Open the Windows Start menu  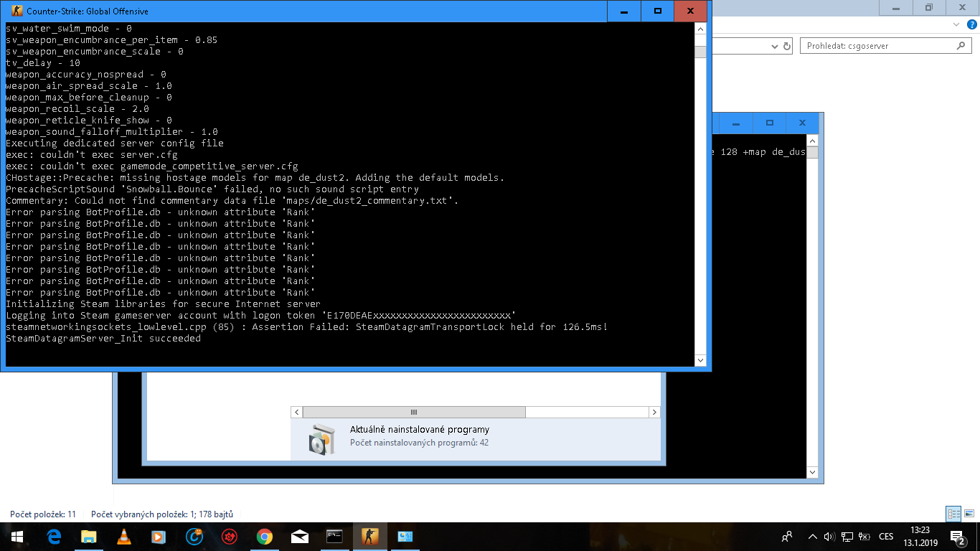(17, 536)
